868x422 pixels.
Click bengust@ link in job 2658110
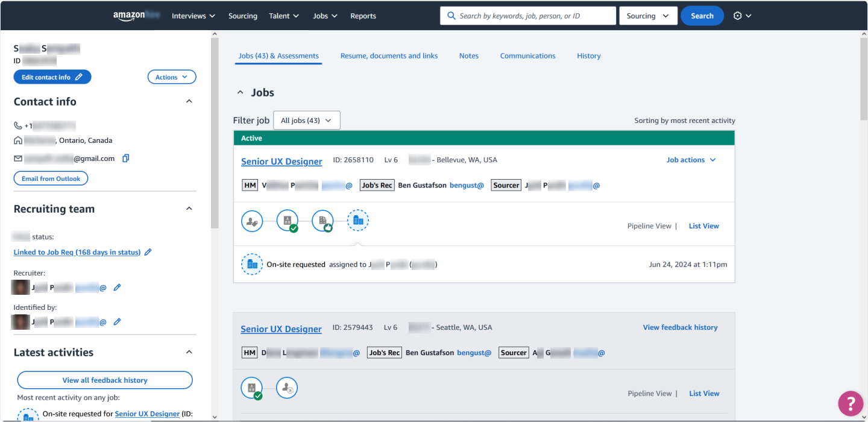point(467,186)
